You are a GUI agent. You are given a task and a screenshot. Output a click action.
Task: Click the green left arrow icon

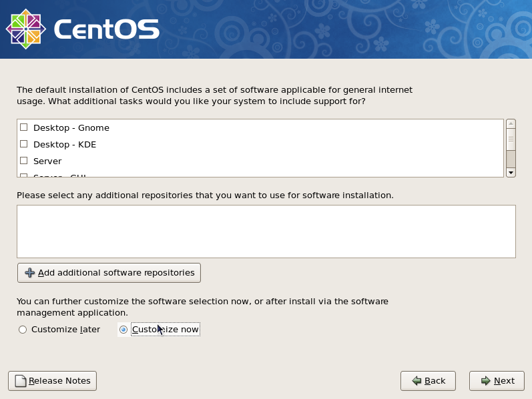(417, 381)
